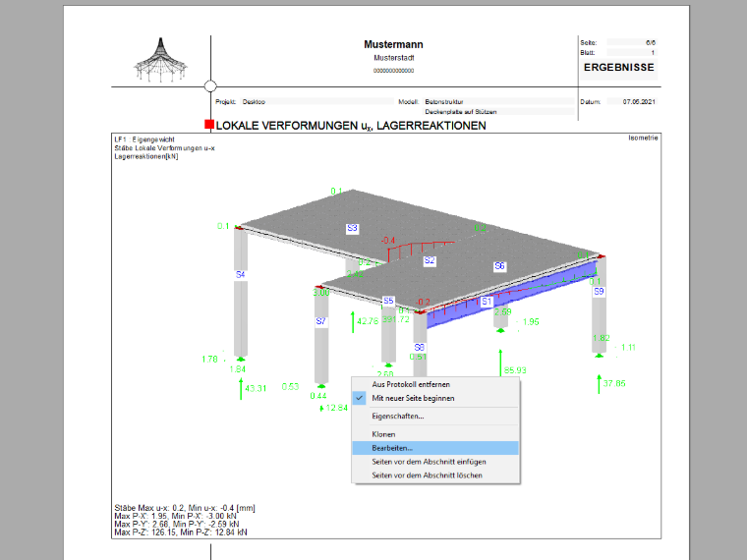Click the 'LF1 : Eigengewicht' load case text
The image size is (747, 560).
[x=144, y=140]
